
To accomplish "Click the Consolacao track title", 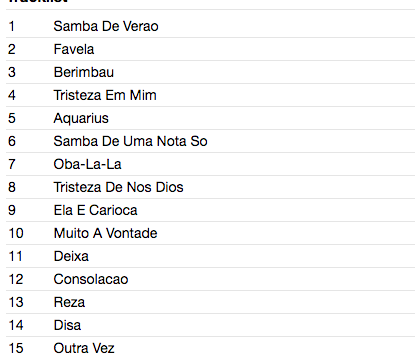I will click(91, 279).
